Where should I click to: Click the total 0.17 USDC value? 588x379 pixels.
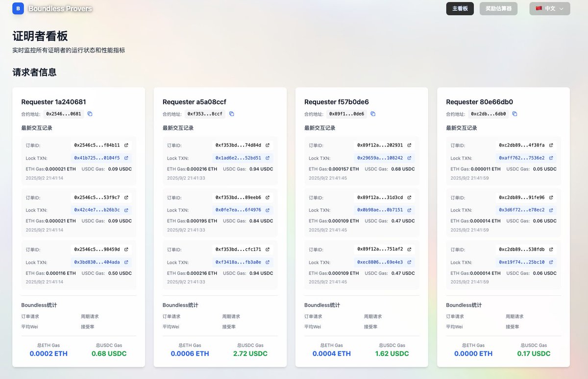pyautogui.click(x=534, y=354)
